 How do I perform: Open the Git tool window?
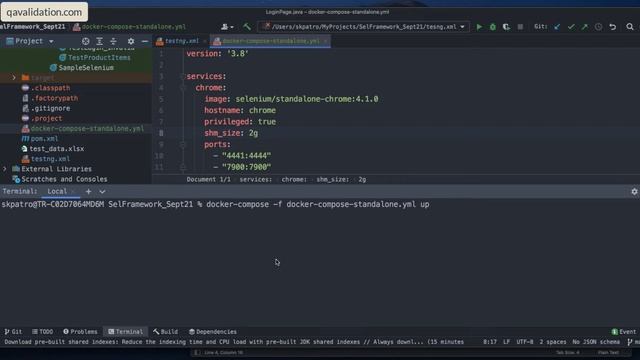tap(13, 332)
